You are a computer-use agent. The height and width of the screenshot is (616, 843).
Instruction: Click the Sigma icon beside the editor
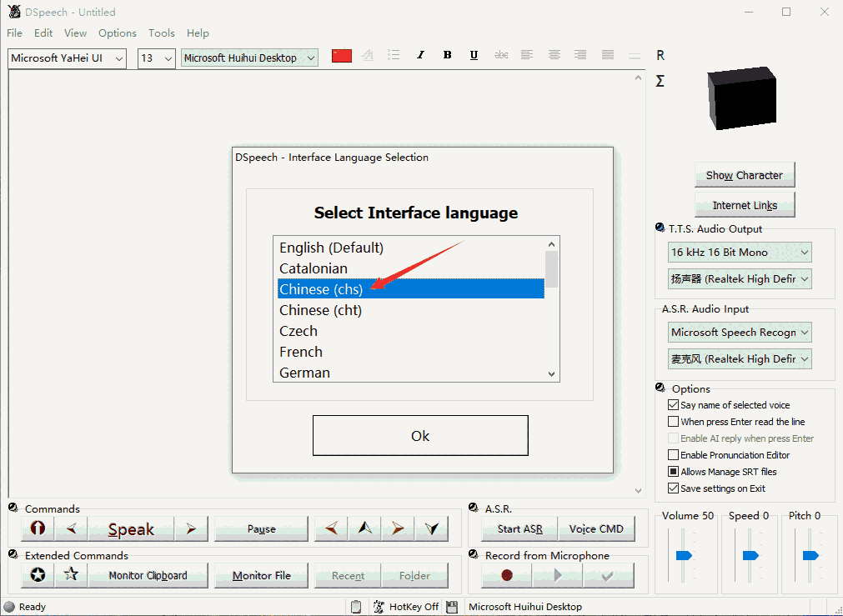pos(660,82)
